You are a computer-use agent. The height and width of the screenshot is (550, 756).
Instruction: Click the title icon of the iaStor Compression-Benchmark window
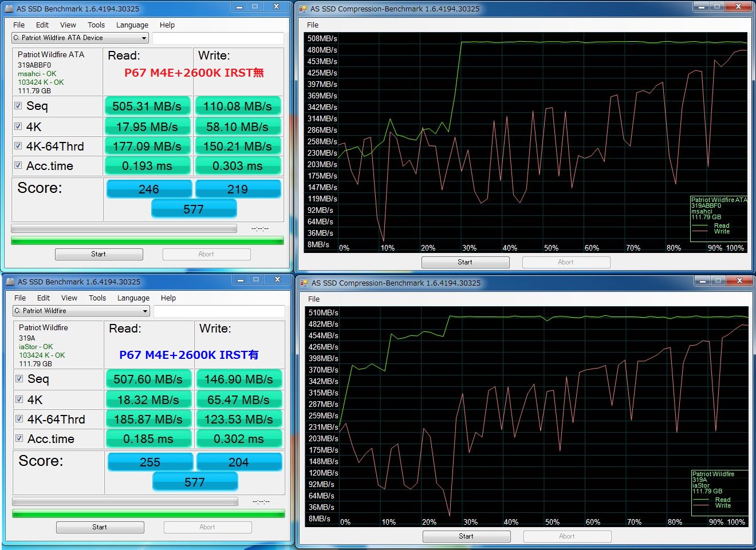point(304,283)
